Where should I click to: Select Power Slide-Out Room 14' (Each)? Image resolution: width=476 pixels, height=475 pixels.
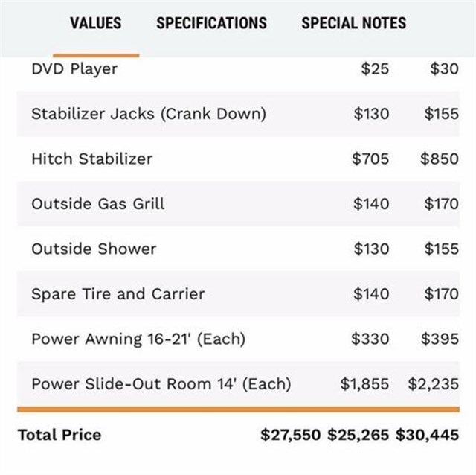pos(161,384)
